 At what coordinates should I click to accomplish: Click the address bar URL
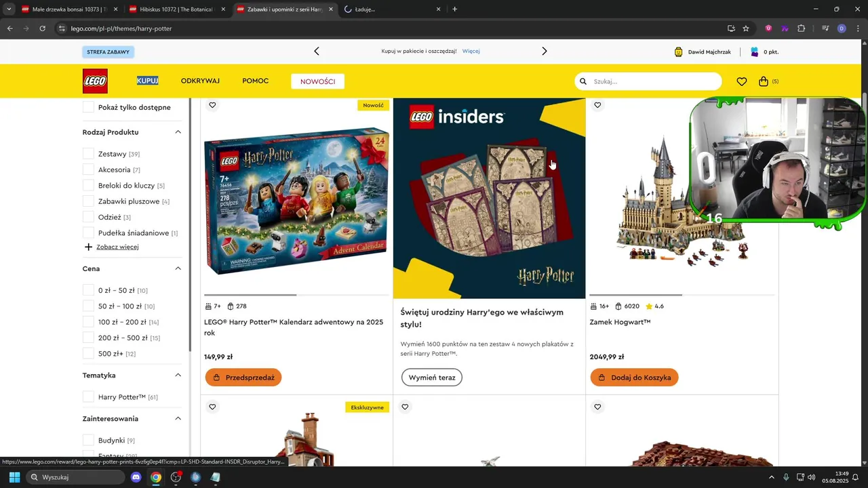(121, 28)
